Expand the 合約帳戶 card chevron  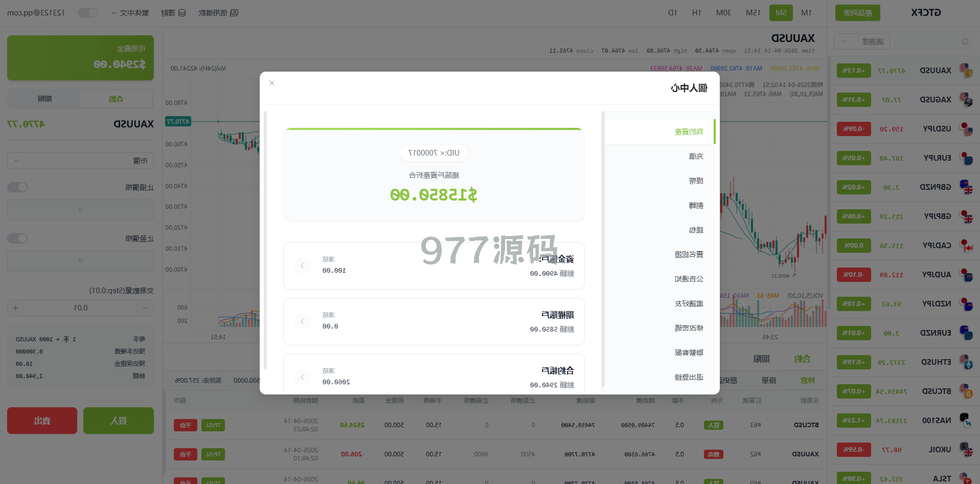point(302,377)
